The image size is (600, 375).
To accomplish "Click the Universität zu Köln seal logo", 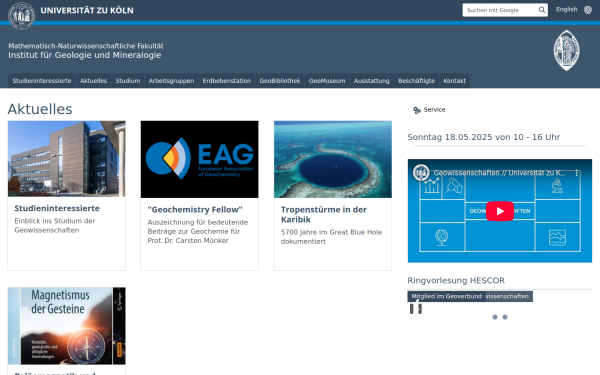I will click(22, 16).
